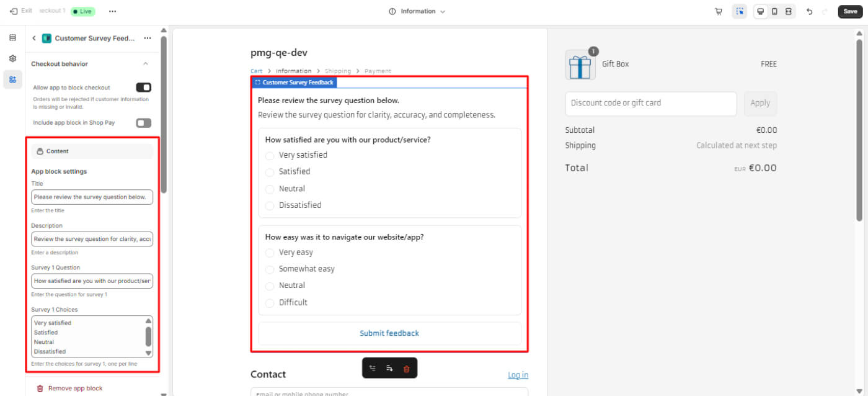Switch to mobile preview icon
Image resolution: width=868 pixels, height=396 pixels.
[774, 11]
